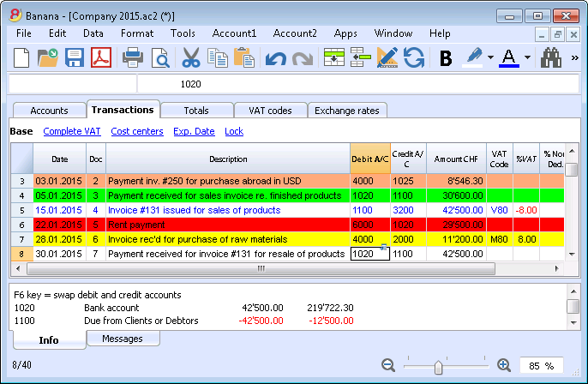Zoom in with the plus magnifier icon
Viewport: 588px width, 384px height.
coord(504,365)
